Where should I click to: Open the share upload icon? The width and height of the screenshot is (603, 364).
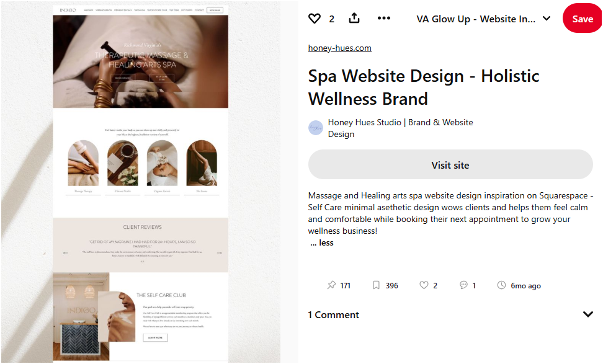[354, 18]
